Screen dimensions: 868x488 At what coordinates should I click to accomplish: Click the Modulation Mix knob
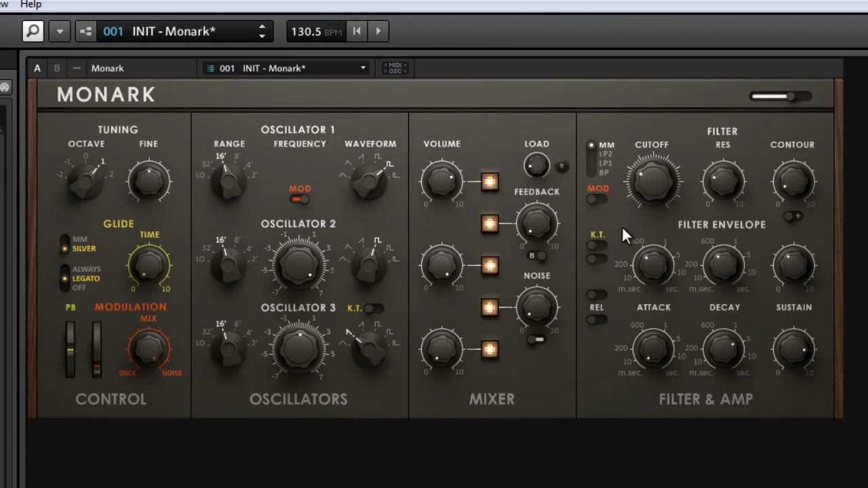(x=149, y=348)
